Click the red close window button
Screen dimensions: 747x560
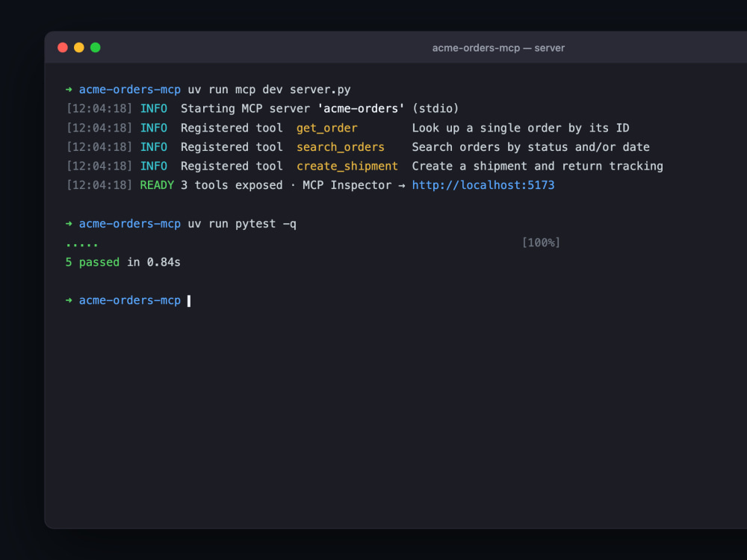pyautogui.click(x=63, y=48)
